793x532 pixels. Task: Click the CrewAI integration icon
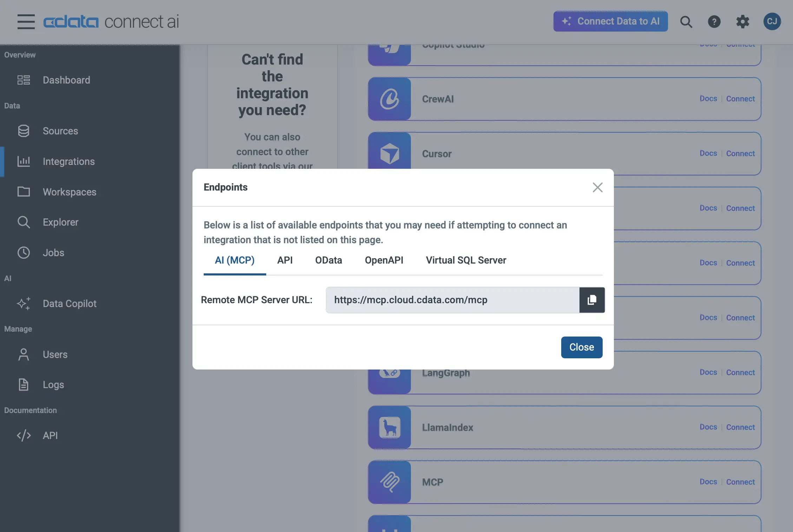click(x=389, y=99)
